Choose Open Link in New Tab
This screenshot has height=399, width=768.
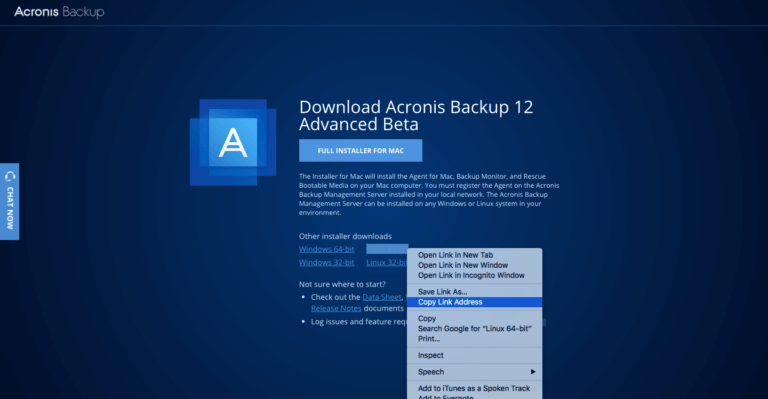[x=475, y=255]
